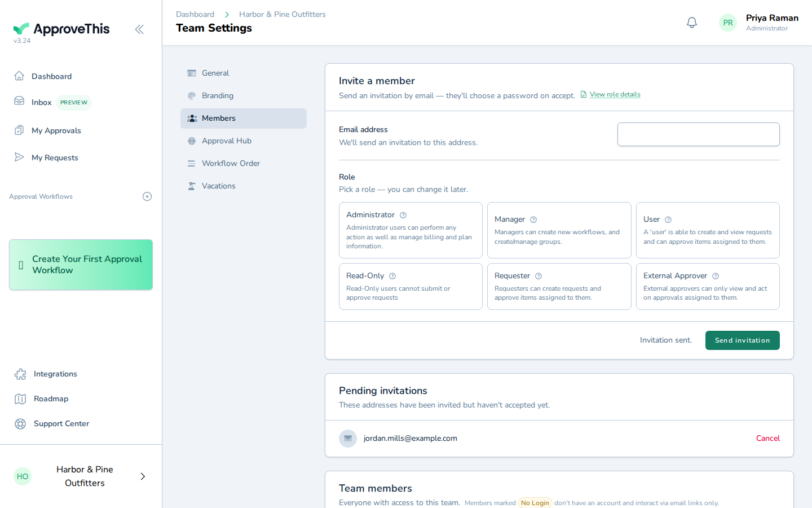The image size is (812, 508).
Task: Click the Read-Only role help icon
Action: [392, 276]
